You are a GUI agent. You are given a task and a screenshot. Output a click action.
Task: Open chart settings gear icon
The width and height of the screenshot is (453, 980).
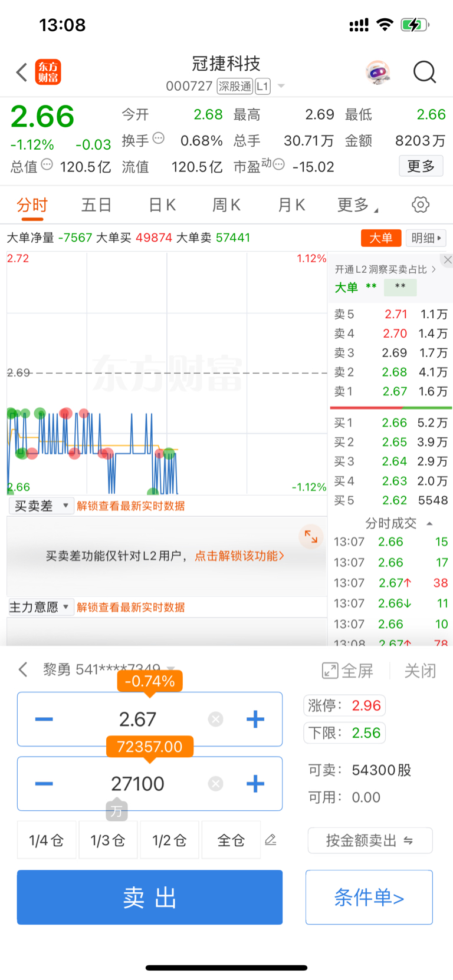[x=420, y=204]
